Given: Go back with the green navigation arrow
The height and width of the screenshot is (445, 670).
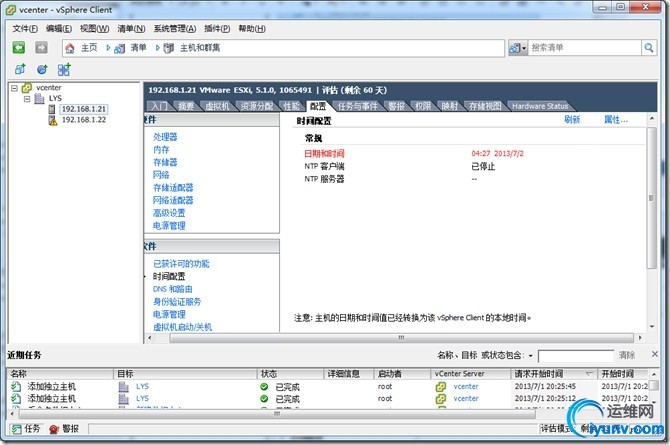Looking at the screenshot, I should click(x=18, y=47).
